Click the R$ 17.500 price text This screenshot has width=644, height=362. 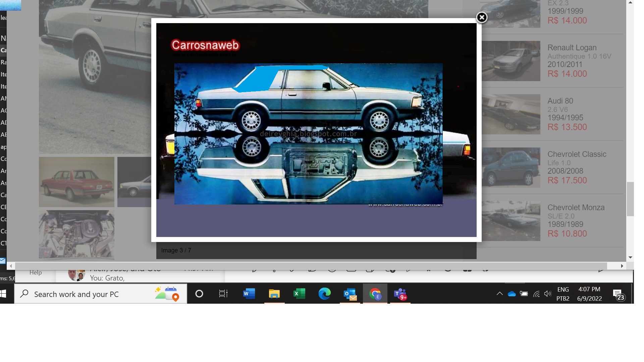click(x=567, y=180)
